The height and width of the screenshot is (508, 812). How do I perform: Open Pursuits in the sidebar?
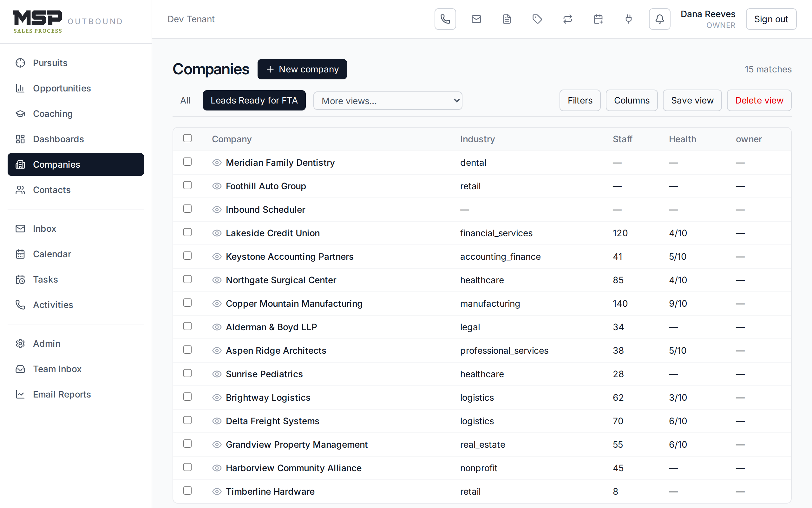point(76,63)
